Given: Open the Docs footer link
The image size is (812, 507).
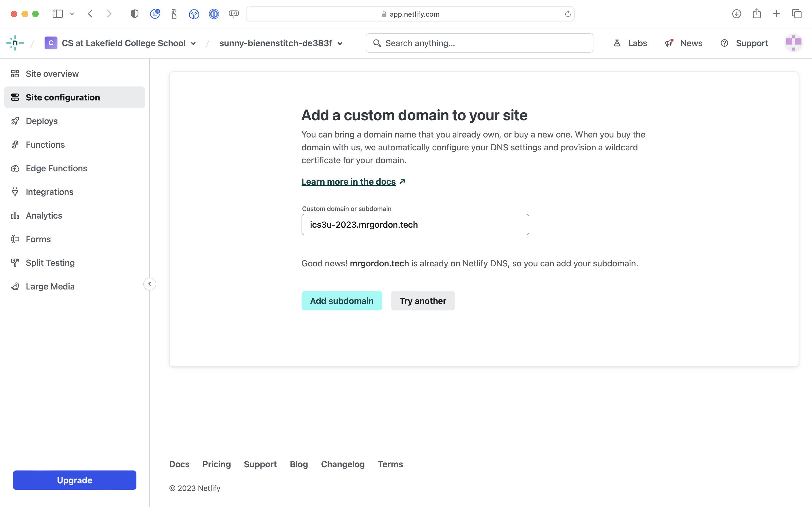Looking at the screenshot, I should [179, 464].
